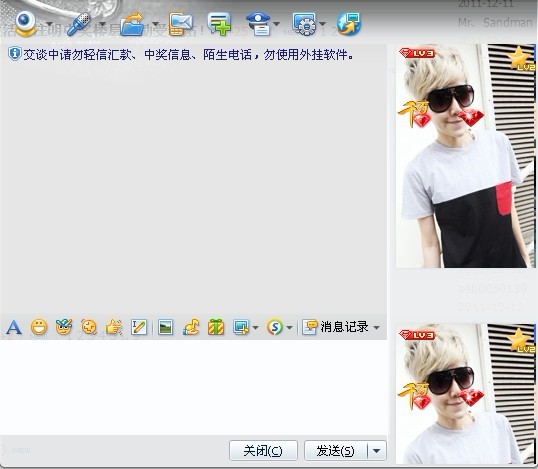538x469 pixels.
Task: Click the 关闭(C) button
Action: (263, 450)
